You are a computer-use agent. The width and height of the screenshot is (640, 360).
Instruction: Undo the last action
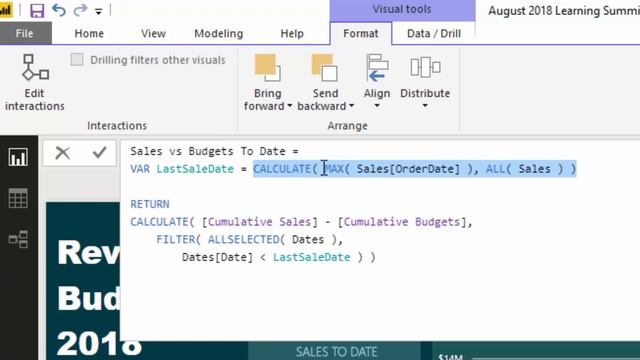(59, 10)
